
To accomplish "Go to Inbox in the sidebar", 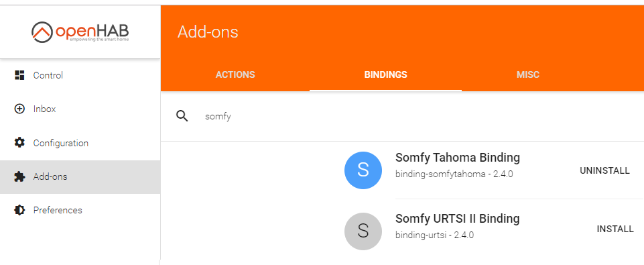I will coord(80,109).
